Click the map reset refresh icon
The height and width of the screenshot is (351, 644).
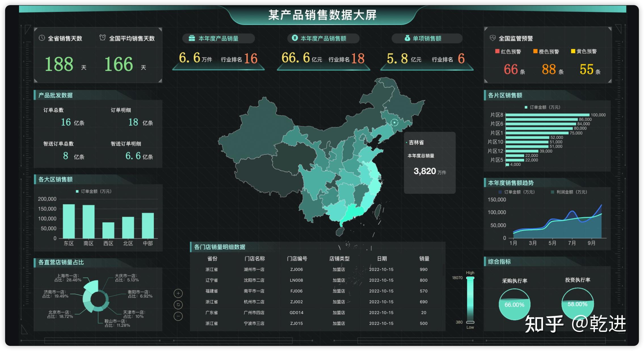pos(178,305)
